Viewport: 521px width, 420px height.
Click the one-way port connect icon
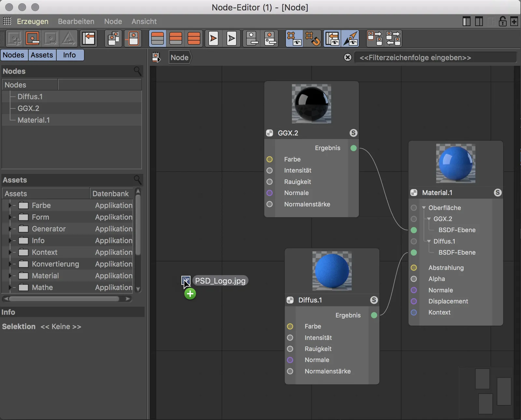(x=375, y=38)
